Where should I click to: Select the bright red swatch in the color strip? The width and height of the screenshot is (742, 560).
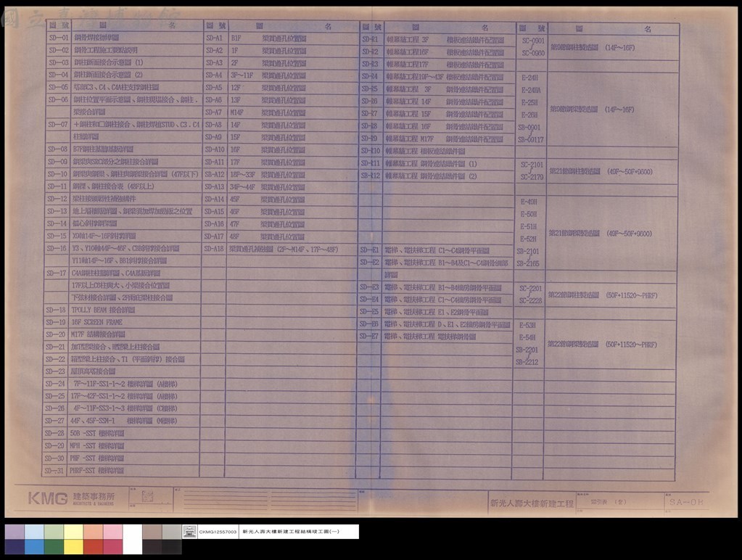(x=93, y=547)
